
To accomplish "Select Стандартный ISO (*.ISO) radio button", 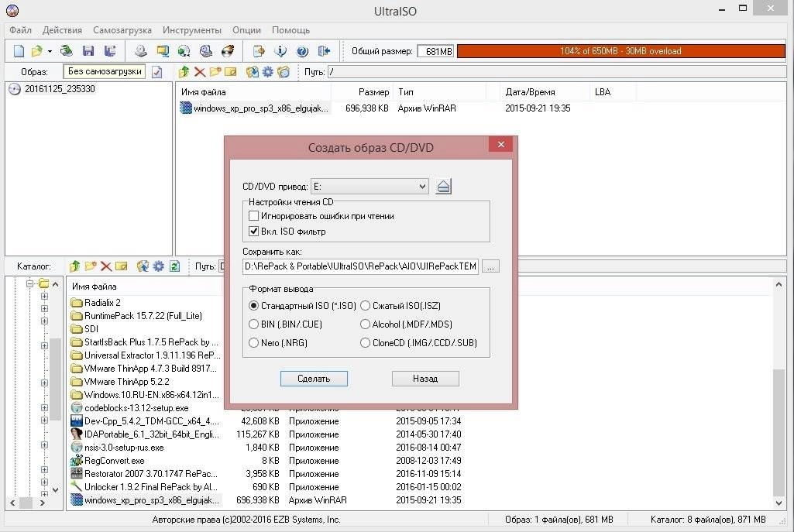I will coord(254,306).
